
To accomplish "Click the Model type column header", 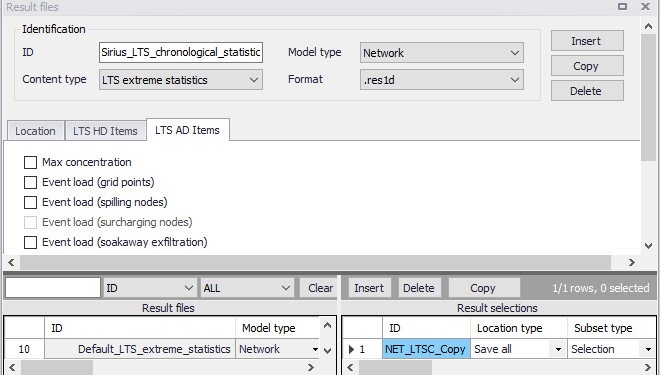I will click(x=278, y=328).
